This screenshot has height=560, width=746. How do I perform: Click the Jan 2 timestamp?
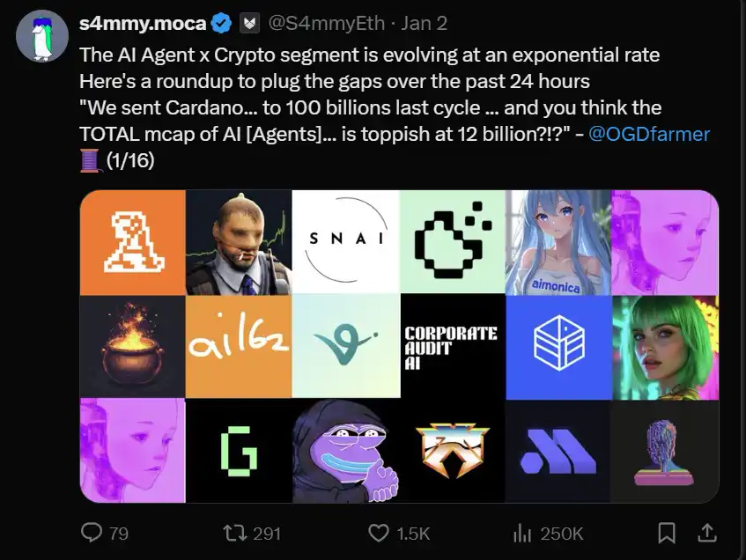(423, 23)
